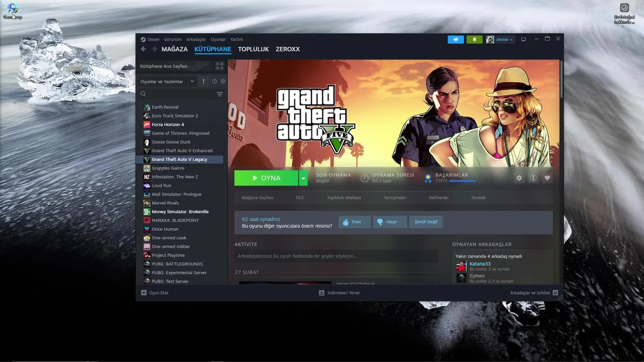
Task: Open the Görünüm menu
Action: click(x=173, y=39)
